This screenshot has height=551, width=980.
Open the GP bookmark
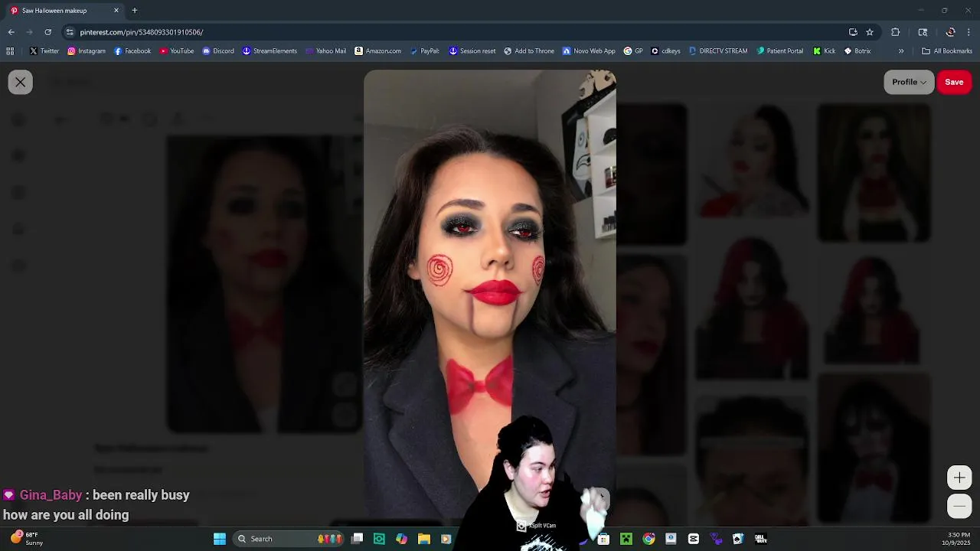coord(633,51)
